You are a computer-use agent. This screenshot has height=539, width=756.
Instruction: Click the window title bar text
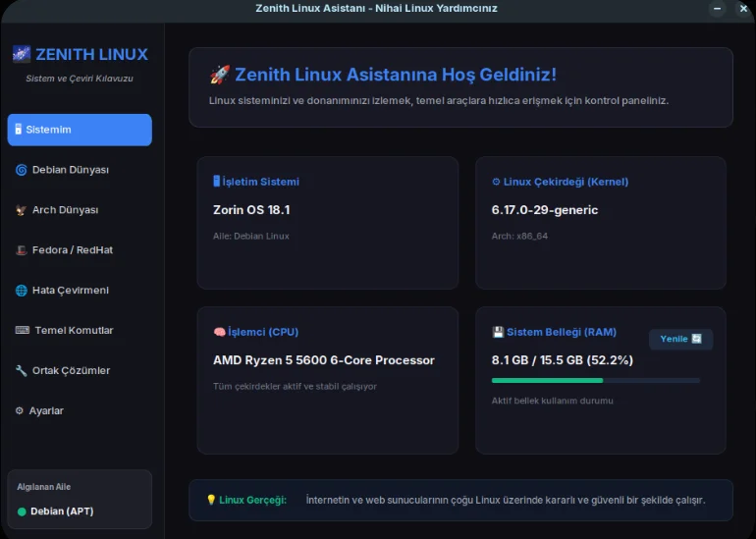[x=376, y=8]
